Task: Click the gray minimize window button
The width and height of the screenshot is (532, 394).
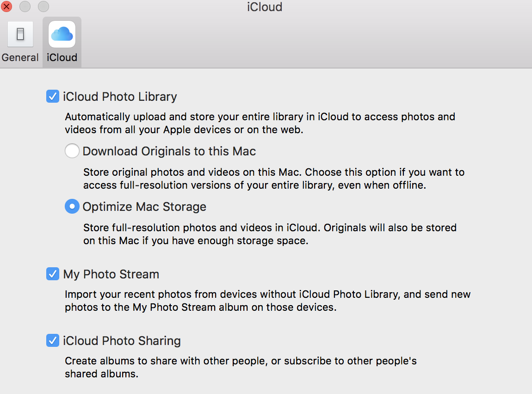Action: tap(25, 7)
